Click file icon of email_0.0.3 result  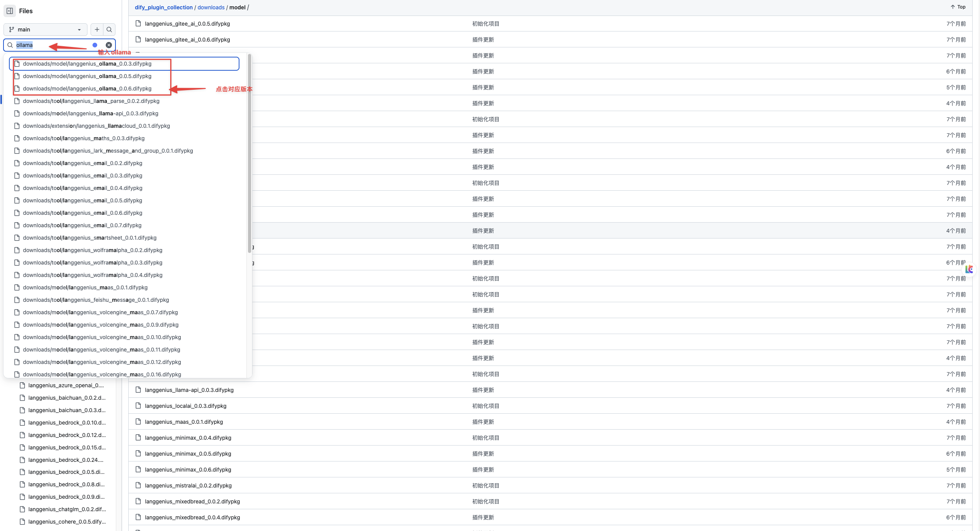(x=17, y=176)
